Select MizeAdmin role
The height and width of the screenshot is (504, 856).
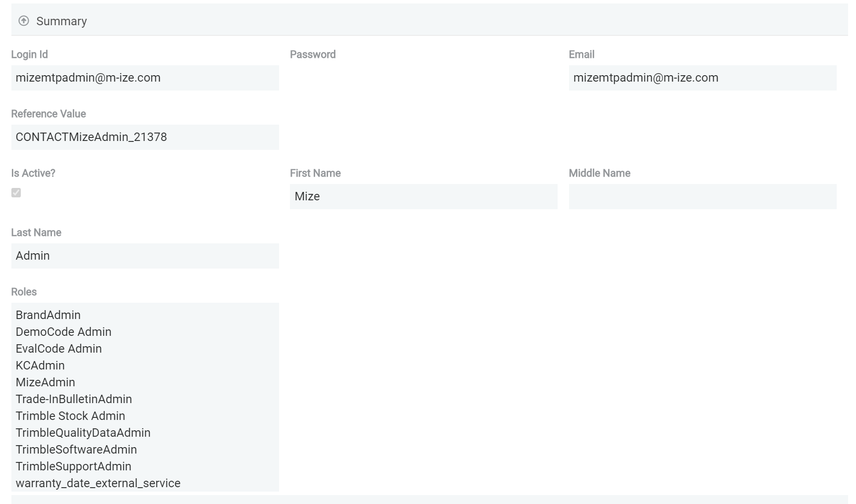45,382
